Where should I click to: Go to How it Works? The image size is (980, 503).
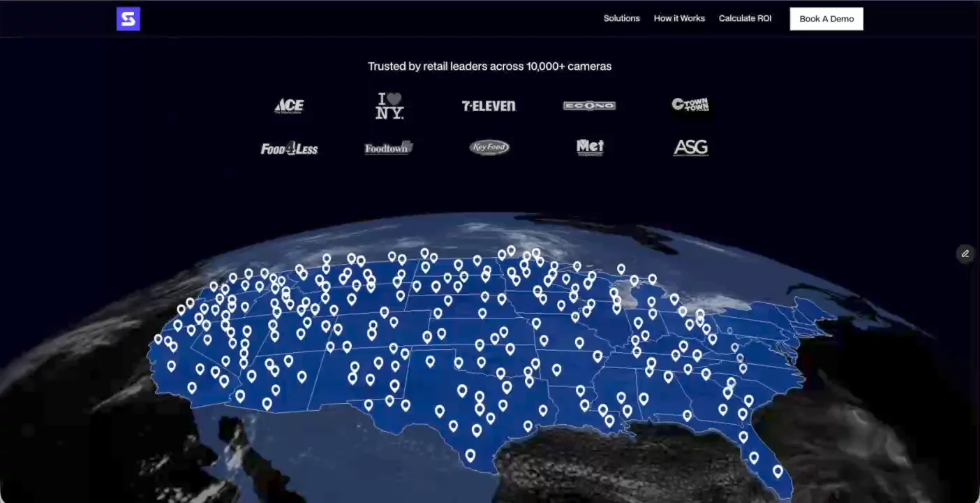click(x=679, y=18)
